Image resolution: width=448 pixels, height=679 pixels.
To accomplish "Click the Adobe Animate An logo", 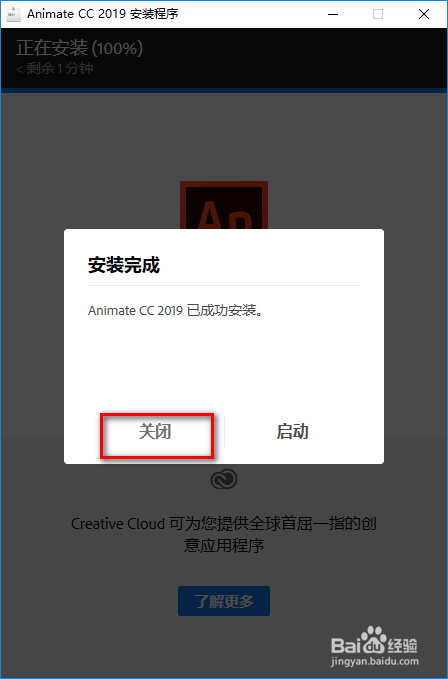I will coord(224,205).
